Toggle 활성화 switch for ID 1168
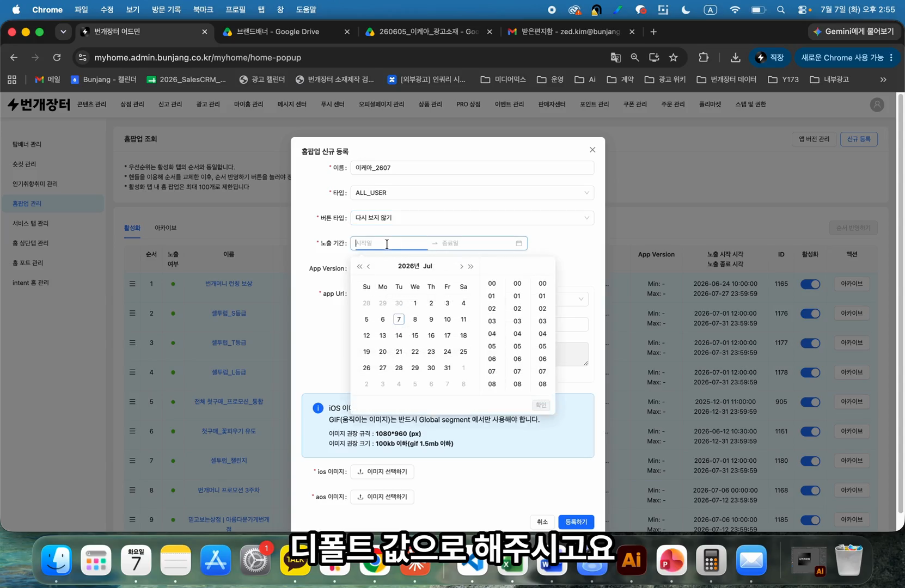The height and width of the screenshot is (588, 905). point(810,491)
